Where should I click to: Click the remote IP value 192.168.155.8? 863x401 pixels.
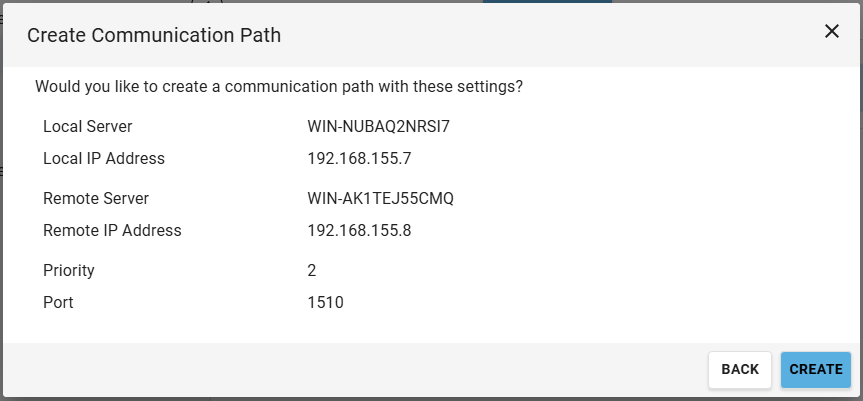360,230
